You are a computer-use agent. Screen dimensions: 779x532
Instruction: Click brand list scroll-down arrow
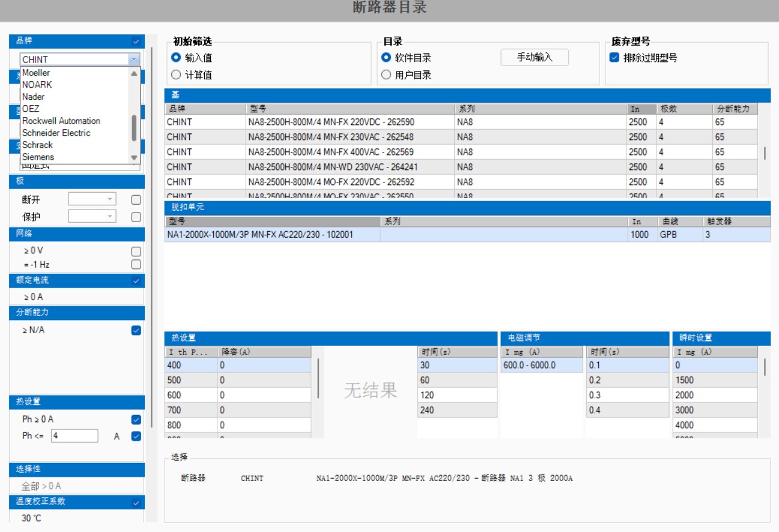pyautogui.click(x=135, y=157)
